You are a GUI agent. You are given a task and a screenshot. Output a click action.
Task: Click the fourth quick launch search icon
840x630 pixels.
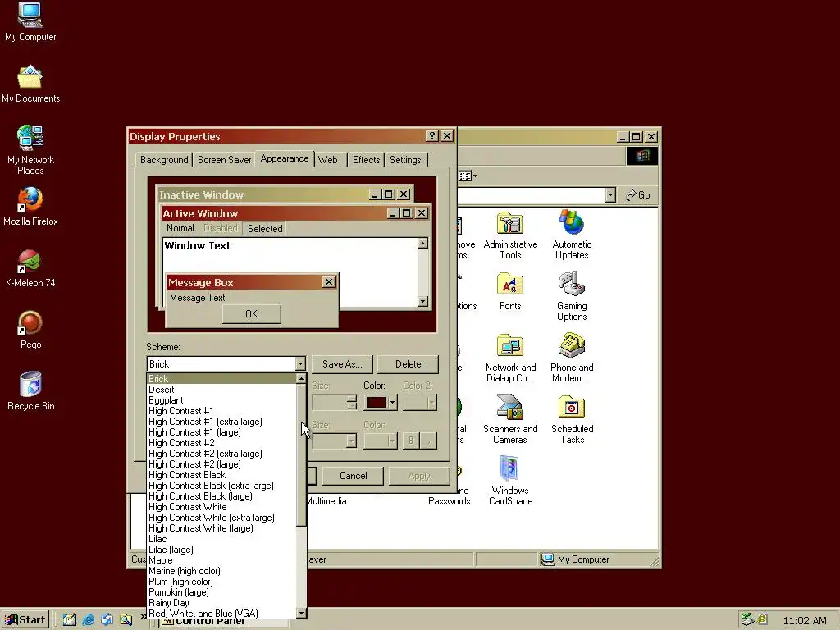click(126, 620)
